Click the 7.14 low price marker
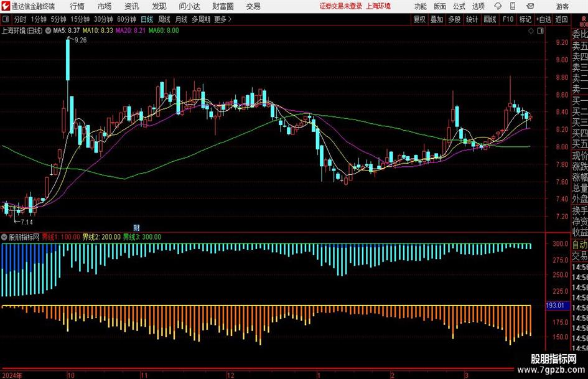Image resolution: width=588 pixels, height=379 pixels. [26, 222]
